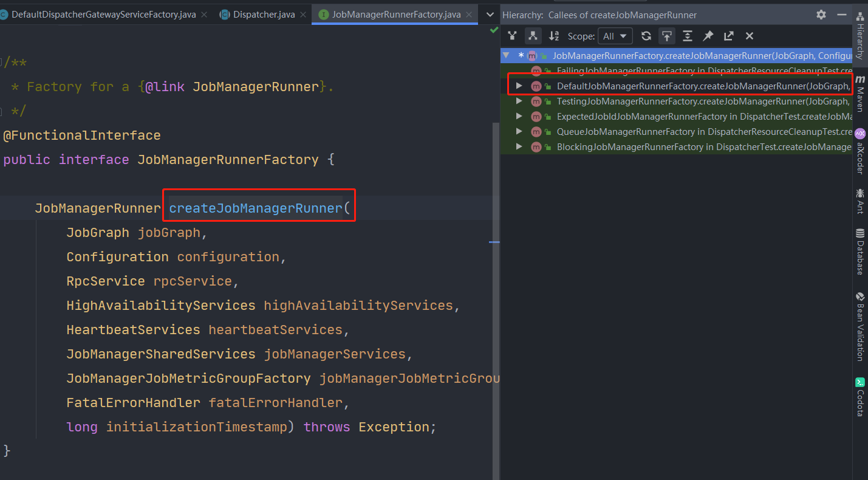Click green lock icon on TestingJobManagerRunnerFactory row
Viewport: 868px width, 480px height.
click(x=548, y=101)
